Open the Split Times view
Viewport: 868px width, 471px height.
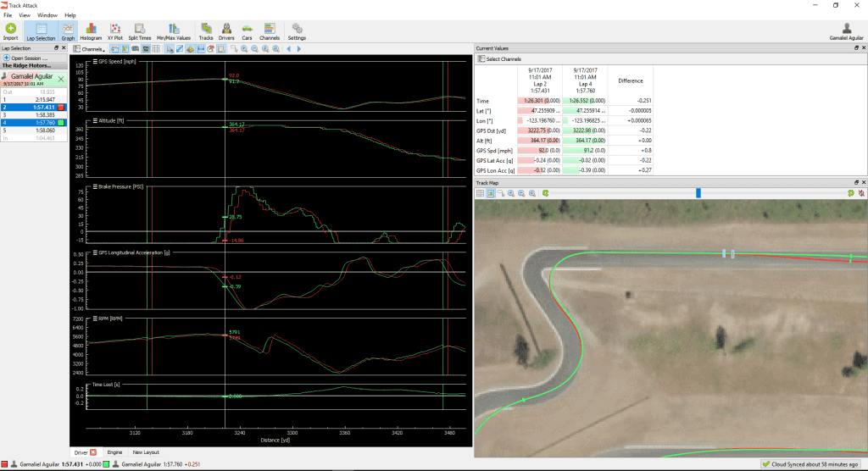[140, 31]
